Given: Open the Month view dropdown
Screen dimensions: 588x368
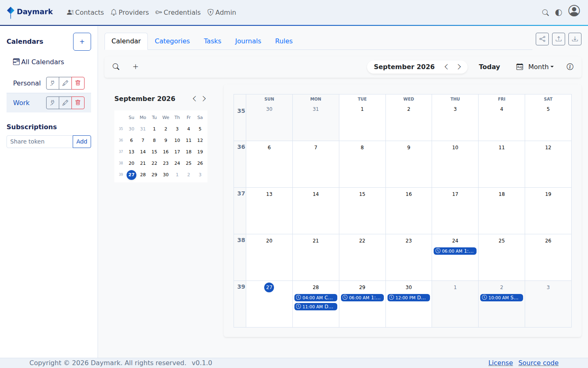Looking at the screenshot, I should click(535, 67).
